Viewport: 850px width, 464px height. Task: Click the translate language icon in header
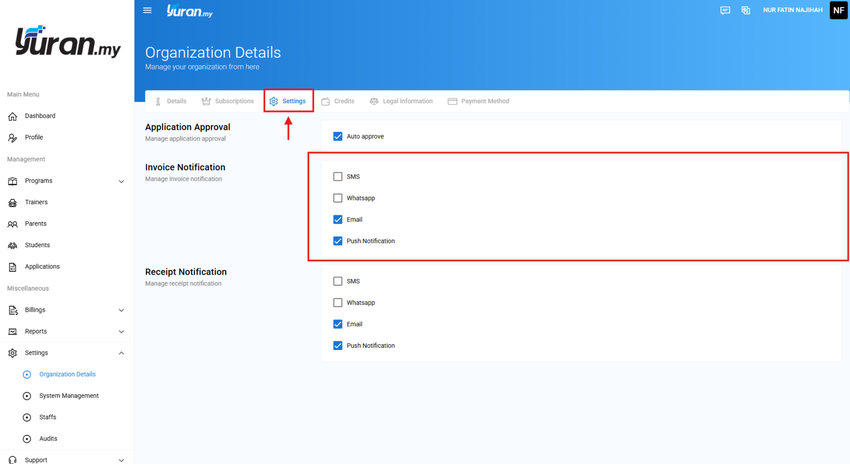coord(746,10)
